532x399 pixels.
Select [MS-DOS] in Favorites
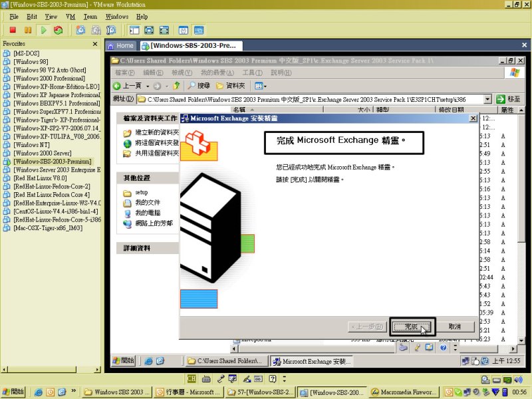tap(27, 53)
